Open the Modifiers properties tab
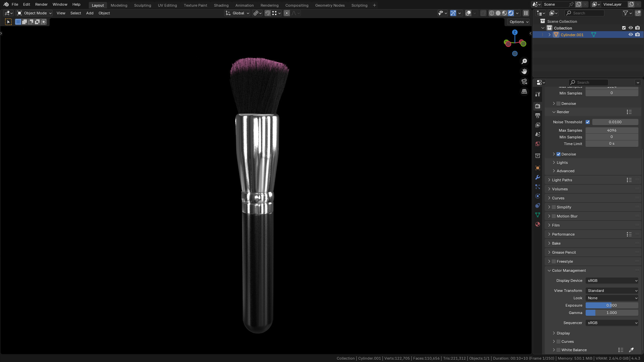This screenshot has width=644, height=362. tap(538, 177)
